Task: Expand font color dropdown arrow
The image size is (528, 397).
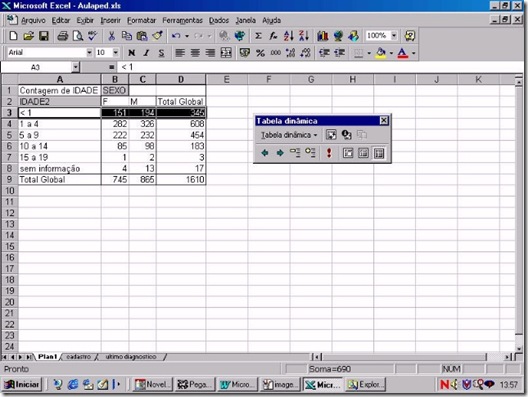Action: click(413, 53)
